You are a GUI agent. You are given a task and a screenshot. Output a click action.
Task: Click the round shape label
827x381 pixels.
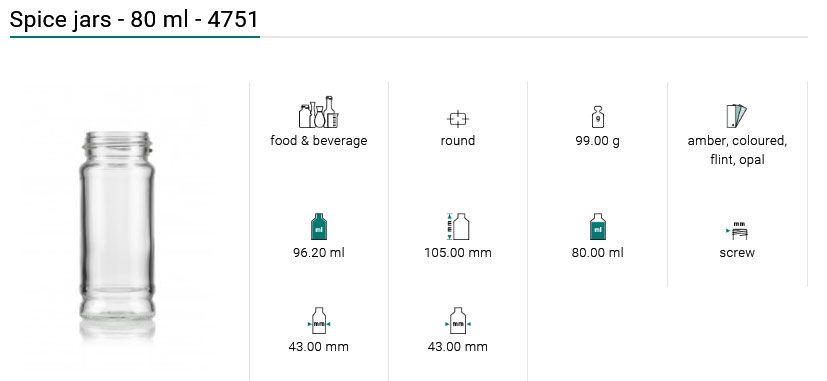[458, 141]
